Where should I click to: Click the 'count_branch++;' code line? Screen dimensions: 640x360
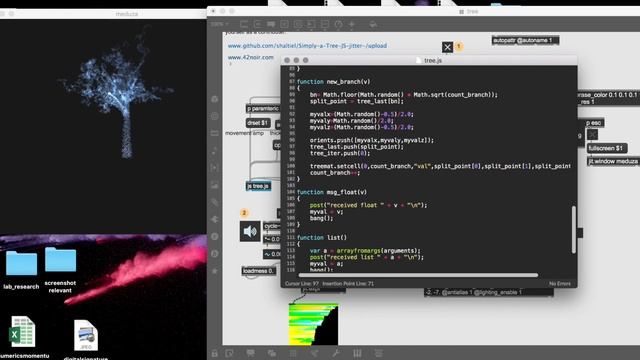[x=335, y=173]
